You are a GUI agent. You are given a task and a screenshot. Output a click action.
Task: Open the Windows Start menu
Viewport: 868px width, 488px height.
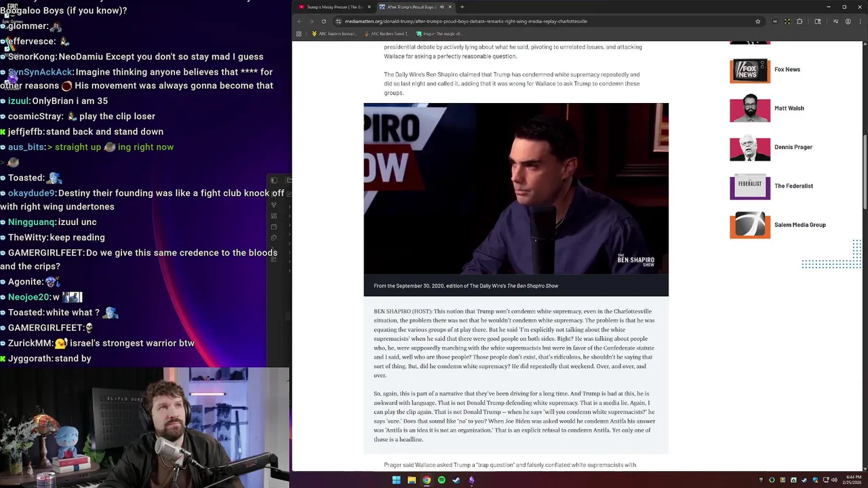[396, 480]
